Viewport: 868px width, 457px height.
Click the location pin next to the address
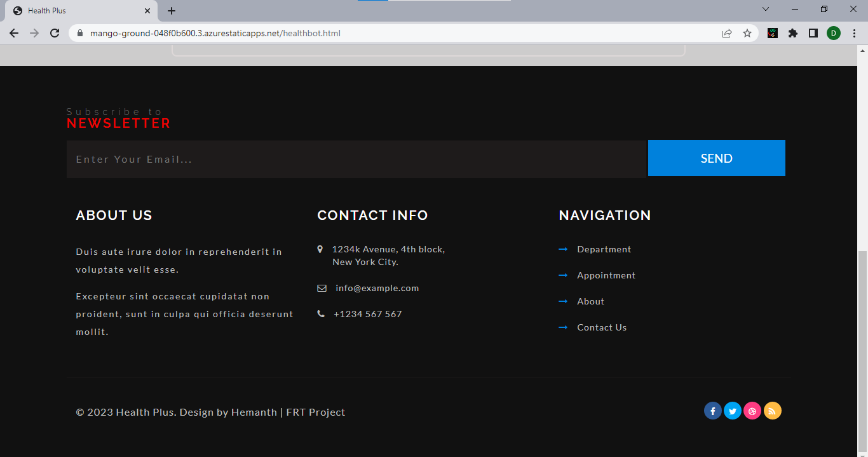click(321, 249)
